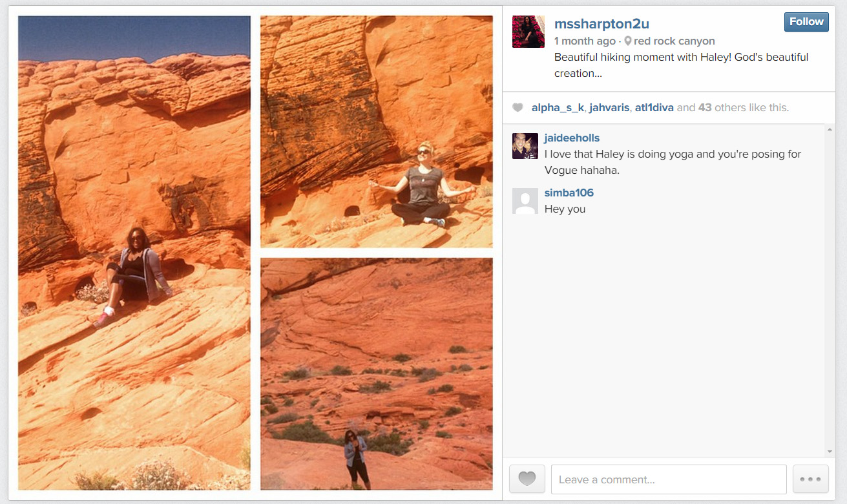Click the yoga pose photo
This screenshot has height=504, width=847.
tap(377, 132)
